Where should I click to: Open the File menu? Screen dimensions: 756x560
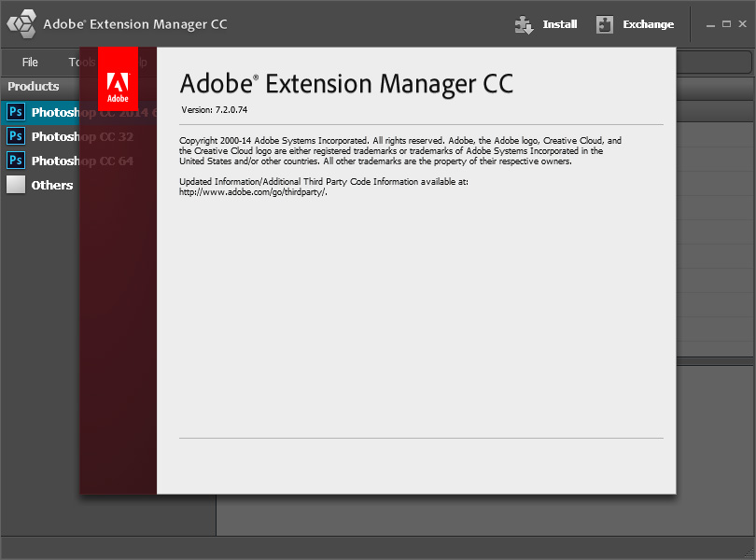tap(31, 62)
